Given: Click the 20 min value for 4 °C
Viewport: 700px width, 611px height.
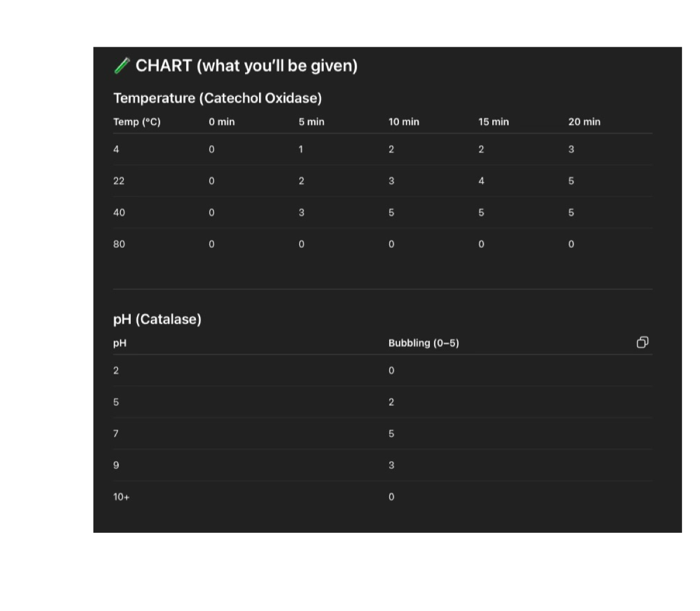Looking at the screenshot, I should tap(571, 149).
